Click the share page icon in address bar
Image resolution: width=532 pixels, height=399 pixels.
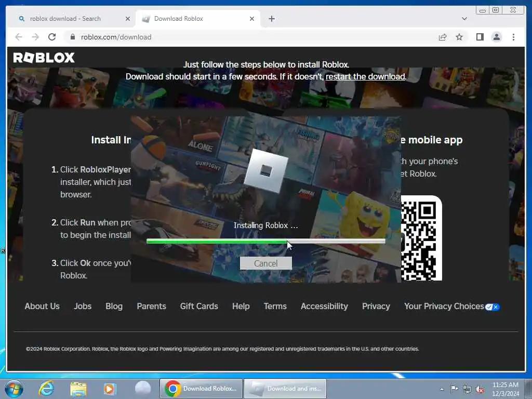[443, 37]
